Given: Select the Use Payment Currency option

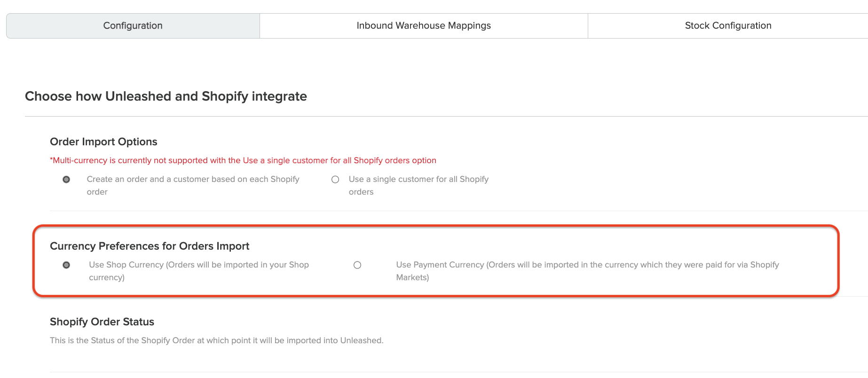Looking at the screenshot, I should coord(357,265).
